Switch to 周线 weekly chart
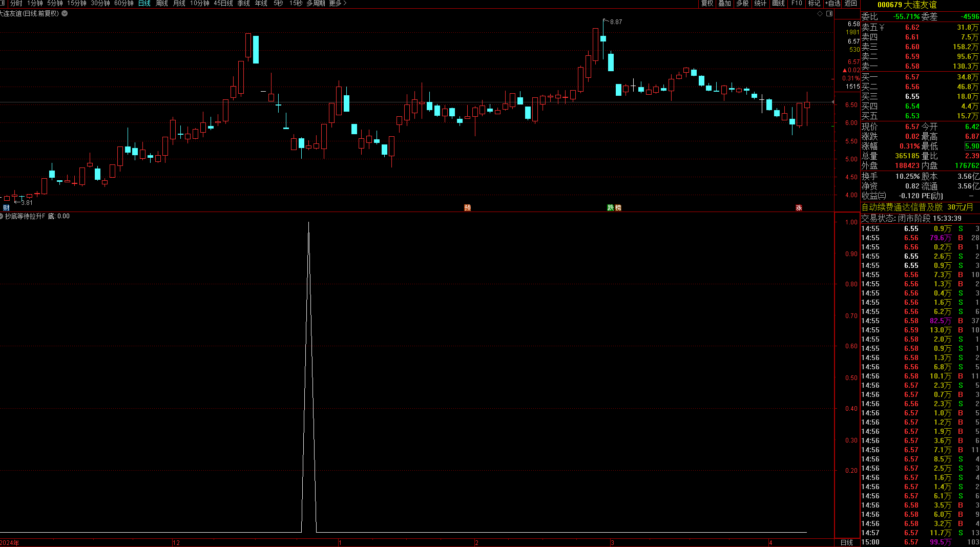Screen dimensions: 980x547 pyautogui.click(x=162, y=3)
